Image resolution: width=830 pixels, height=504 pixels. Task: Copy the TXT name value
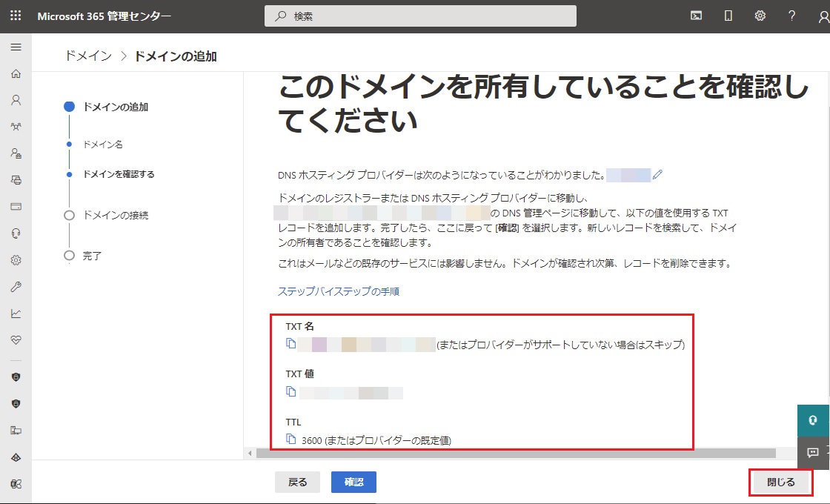click(x=291, y=344)
